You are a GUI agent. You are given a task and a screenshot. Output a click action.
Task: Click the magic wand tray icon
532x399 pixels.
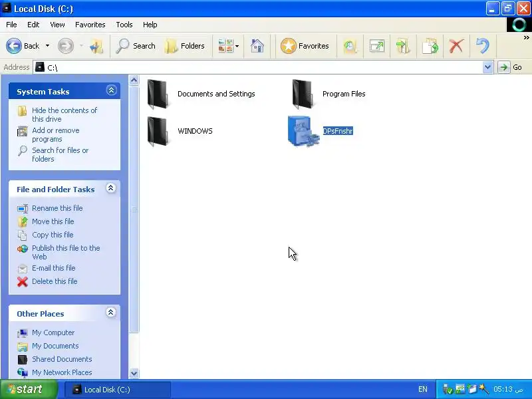click(484, 390)
